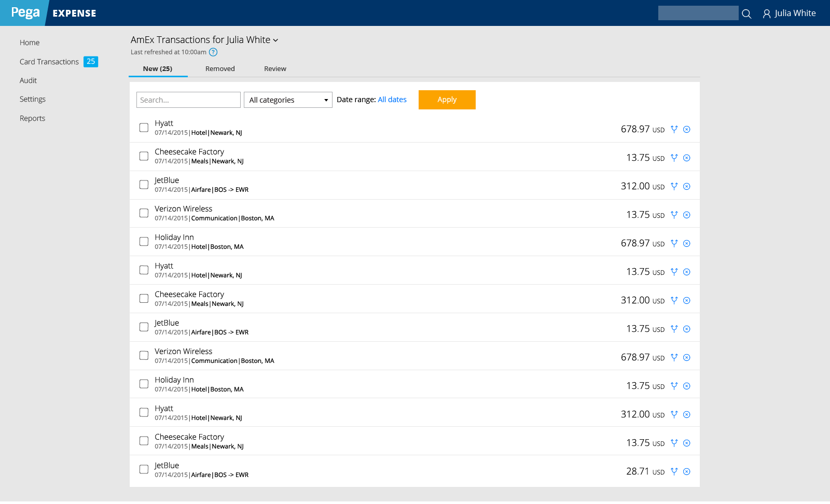Screen dimensions: 830x504
Task: Split the Hyatt 678.97 USD transaction
Action: (x=674, y=129)
